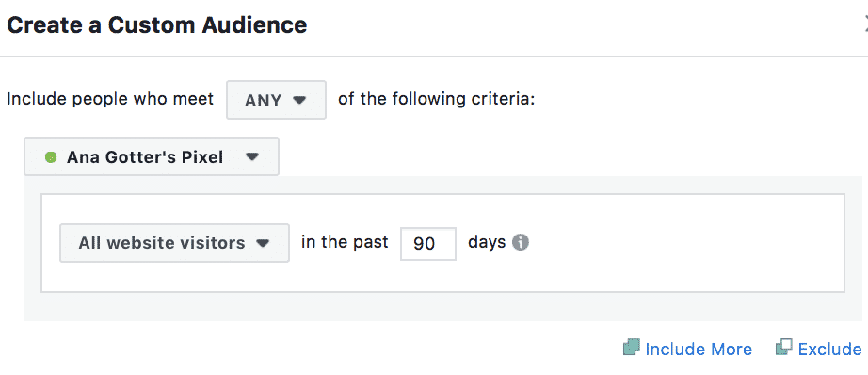Click the Exclude overlapping-squares icon
Screen dimensions: 868x375
click(783, 348)
